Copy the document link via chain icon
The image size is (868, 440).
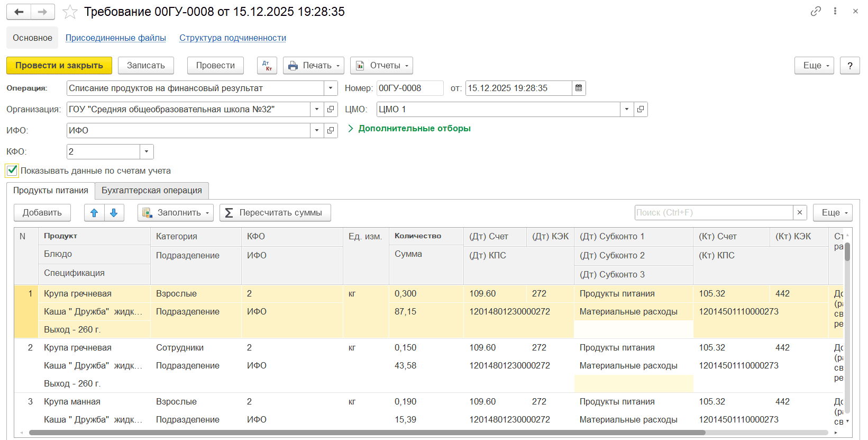click(x=816, y=11)
